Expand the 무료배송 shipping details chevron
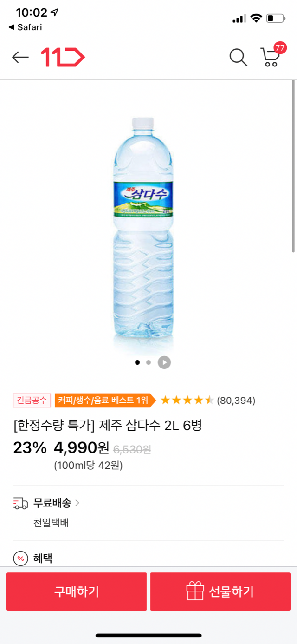The height and width of the screenshot is (644, 297). (x=77, y=503)
